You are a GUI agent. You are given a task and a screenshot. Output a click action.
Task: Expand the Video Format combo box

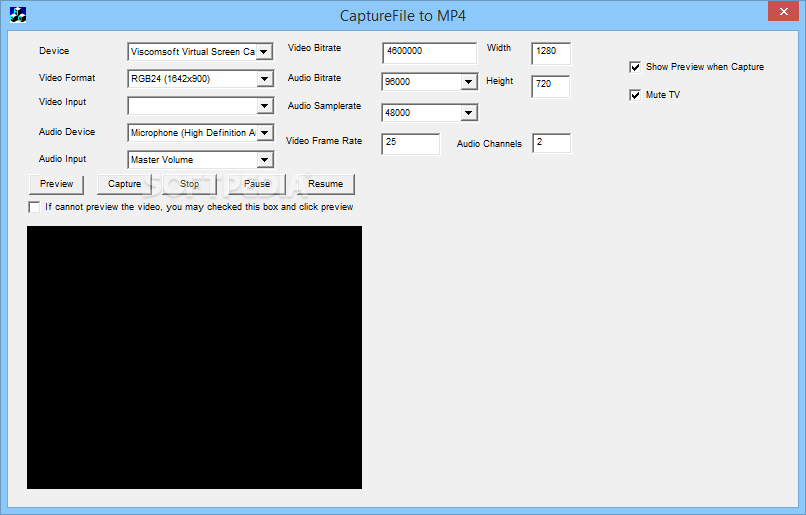(264, 79)
